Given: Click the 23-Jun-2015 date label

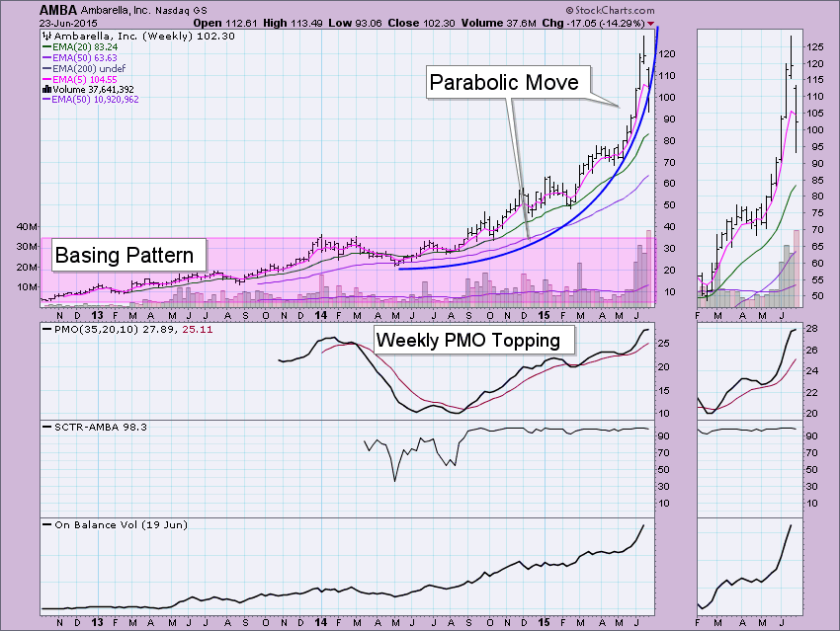Looking at the screenshot, I should (68, 23).
